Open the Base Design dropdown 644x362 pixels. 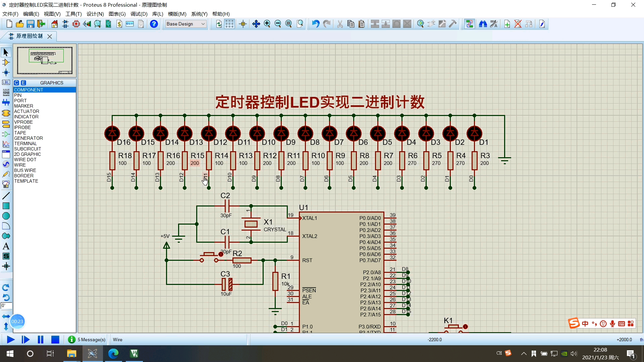tap(186, 24)
